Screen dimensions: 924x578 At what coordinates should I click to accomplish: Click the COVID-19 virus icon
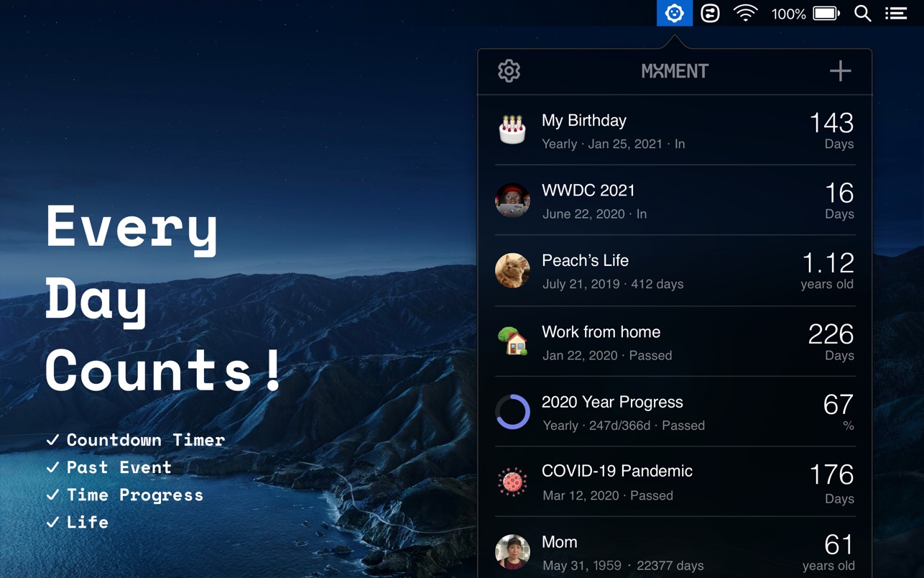512,482
